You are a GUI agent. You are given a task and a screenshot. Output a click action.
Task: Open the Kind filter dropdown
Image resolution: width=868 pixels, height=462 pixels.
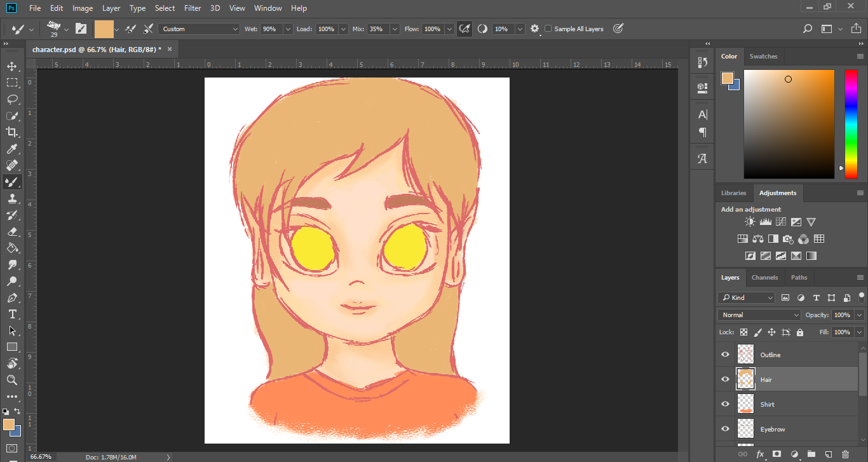click(x=746, y=297)
